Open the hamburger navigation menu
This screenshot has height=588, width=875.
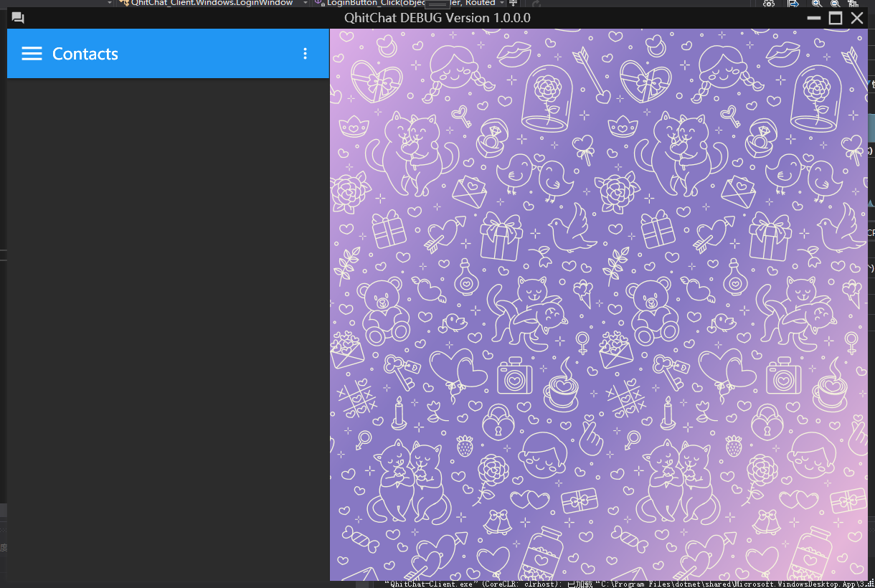32,54
